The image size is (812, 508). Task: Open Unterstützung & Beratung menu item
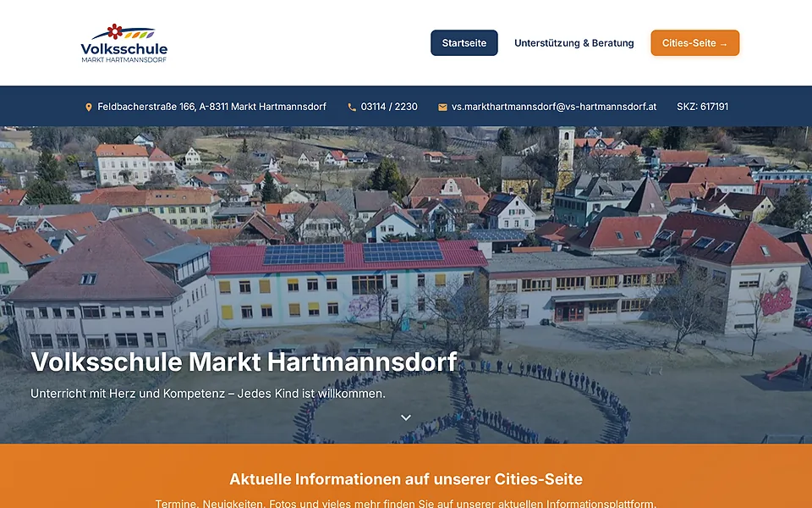(573, 43)
